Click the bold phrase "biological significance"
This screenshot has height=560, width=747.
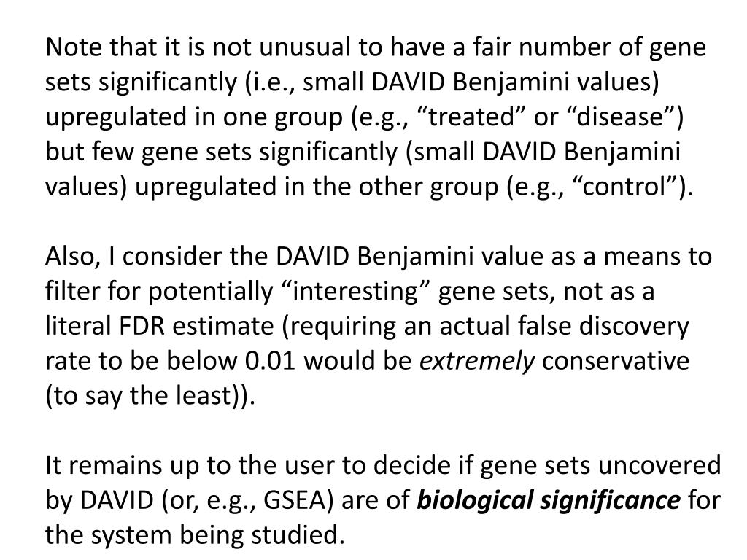click(x=549, y=500)
